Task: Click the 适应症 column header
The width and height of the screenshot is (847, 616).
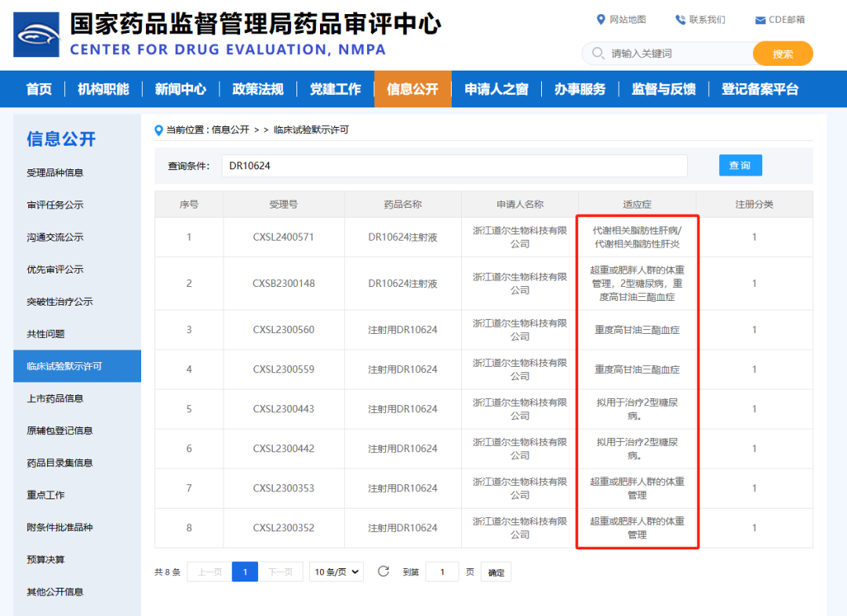Action: tap(637, 205)
